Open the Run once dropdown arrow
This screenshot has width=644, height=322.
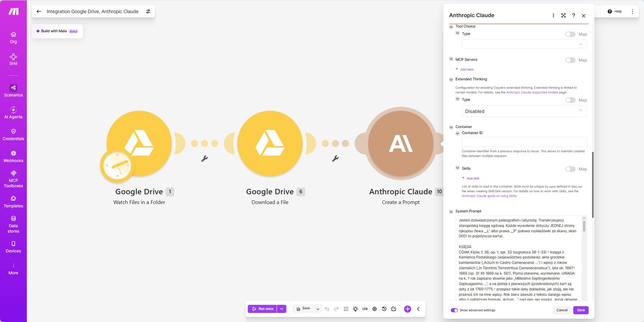pyautogui.click(x=282, y=309)
